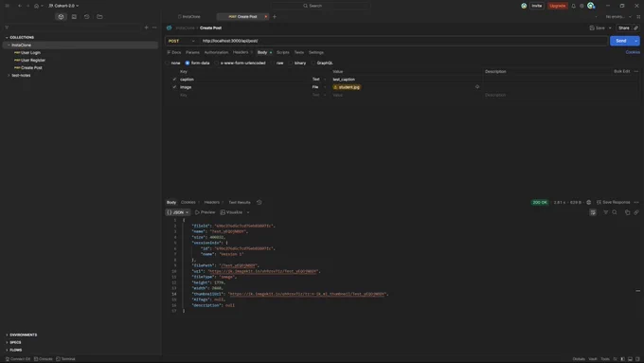Open the Cookies link
The image size is (644, 363).
[633, 53]
